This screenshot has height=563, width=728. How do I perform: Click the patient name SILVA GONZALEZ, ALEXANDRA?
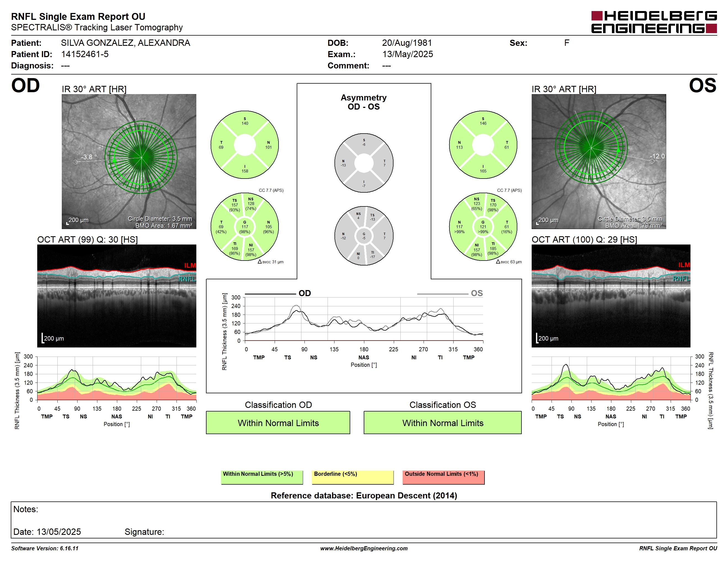click(125, 43)
